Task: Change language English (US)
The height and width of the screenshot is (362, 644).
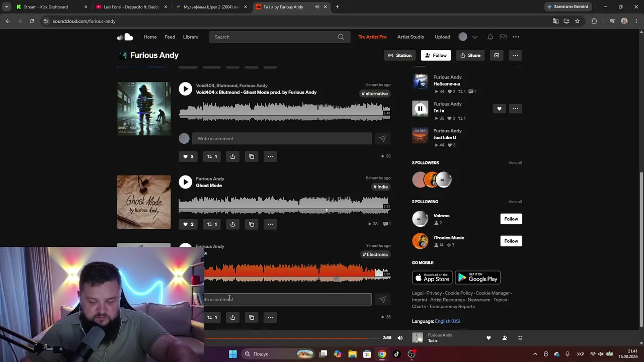Action: (x=447, y=321)
